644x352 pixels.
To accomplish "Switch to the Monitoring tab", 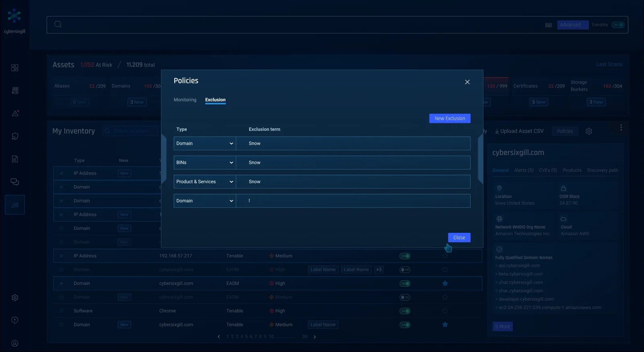I will click(x=185, y=100).
